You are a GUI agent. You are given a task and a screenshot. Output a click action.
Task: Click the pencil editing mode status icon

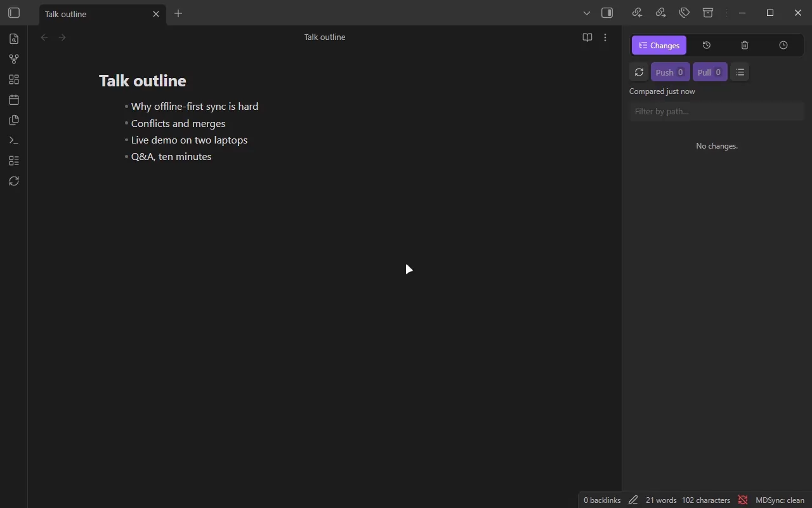(633, 500)
